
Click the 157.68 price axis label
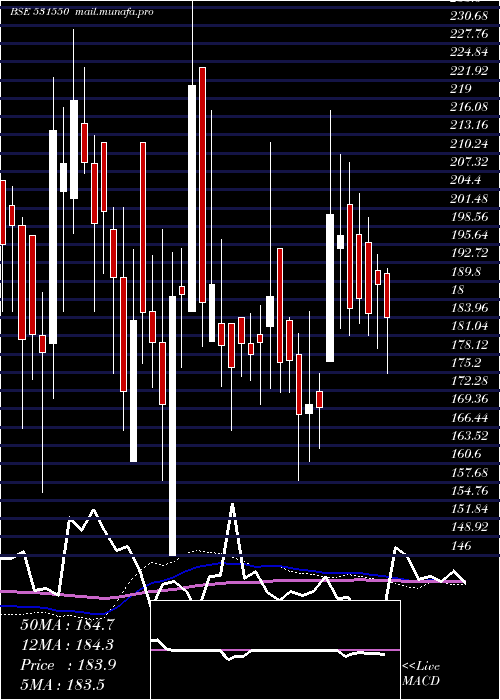(469, 472)
